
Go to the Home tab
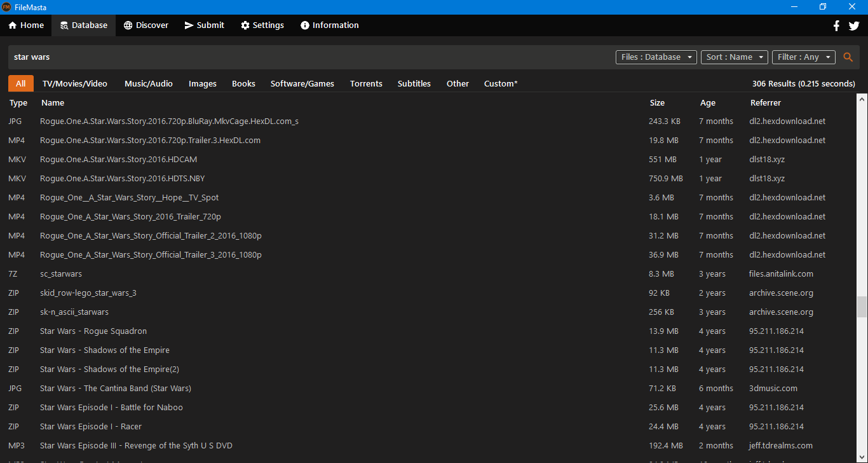click(x=26, y=25)
